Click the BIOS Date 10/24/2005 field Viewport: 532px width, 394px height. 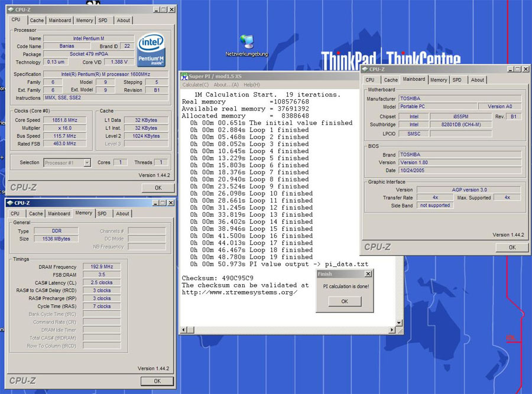pyautogui.click(x=460, y=171)
